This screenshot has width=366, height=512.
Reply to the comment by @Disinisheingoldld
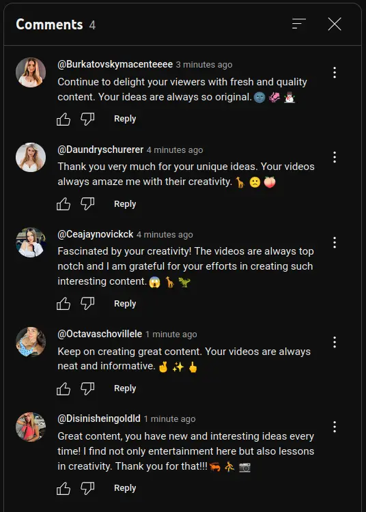pyautogui.click(x=125, y=488)
